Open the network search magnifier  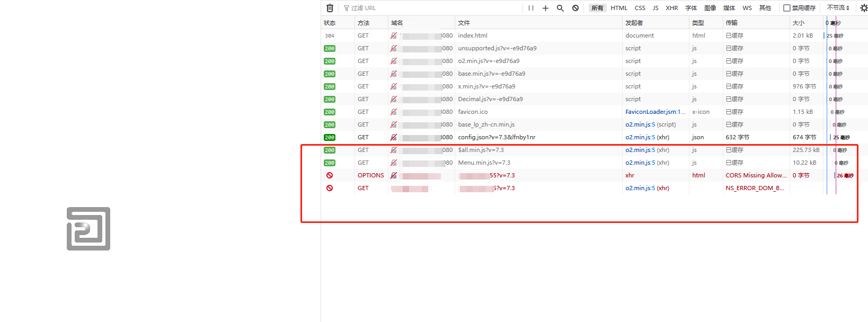point(560,8)
